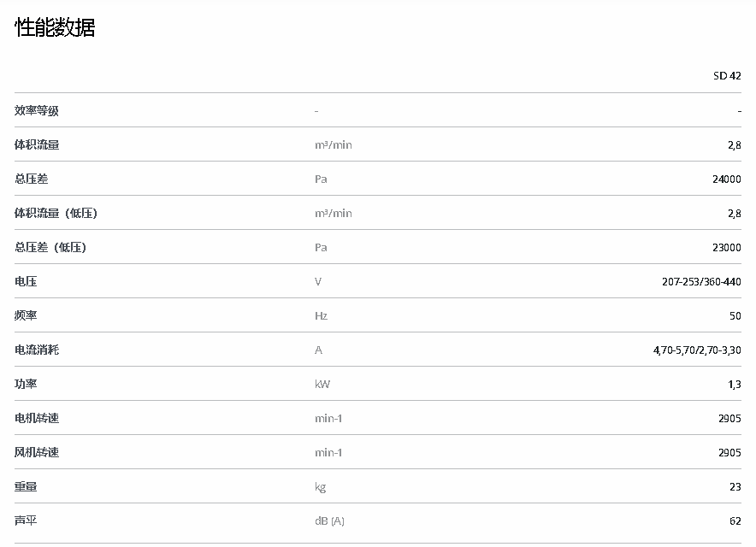The height and width of the screenshot is (547, 756).
Task: Select the 体积流量（低压）row label
Action: 56,213
